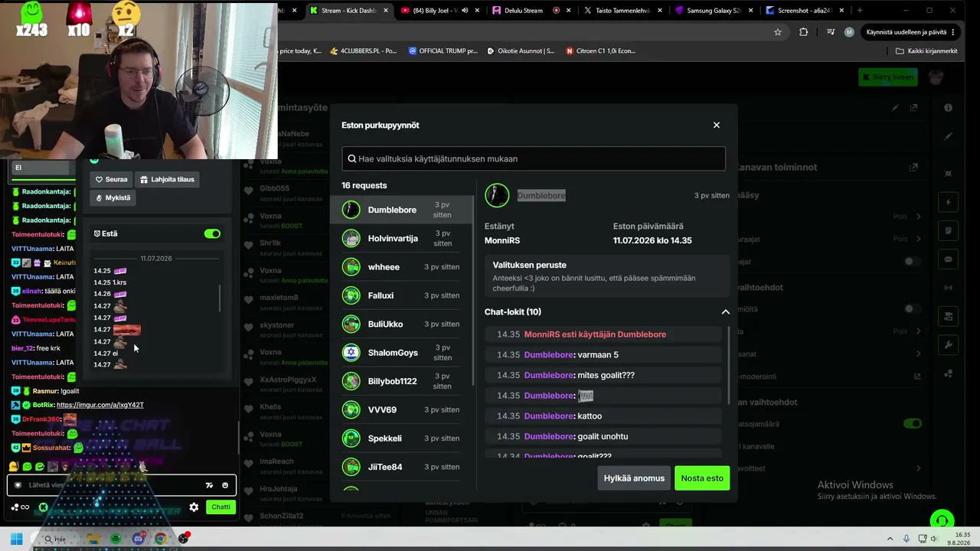Click the Seuraa follow button
980x551 pixels.
point(111,179)
